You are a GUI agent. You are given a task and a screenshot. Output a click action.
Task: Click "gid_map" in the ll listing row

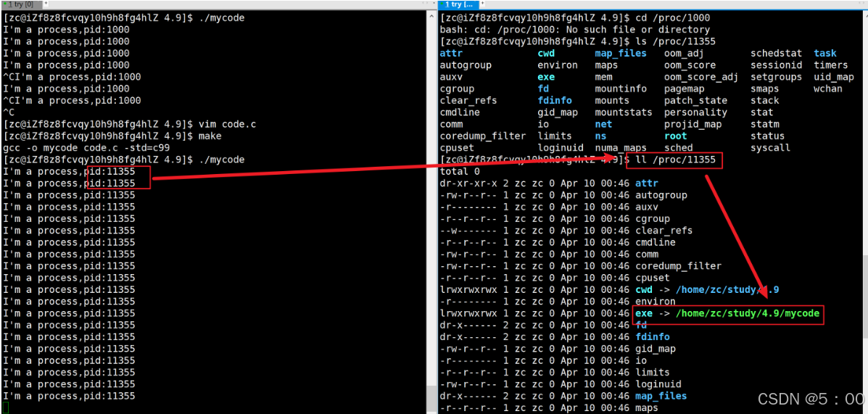(x=656, y=349)
